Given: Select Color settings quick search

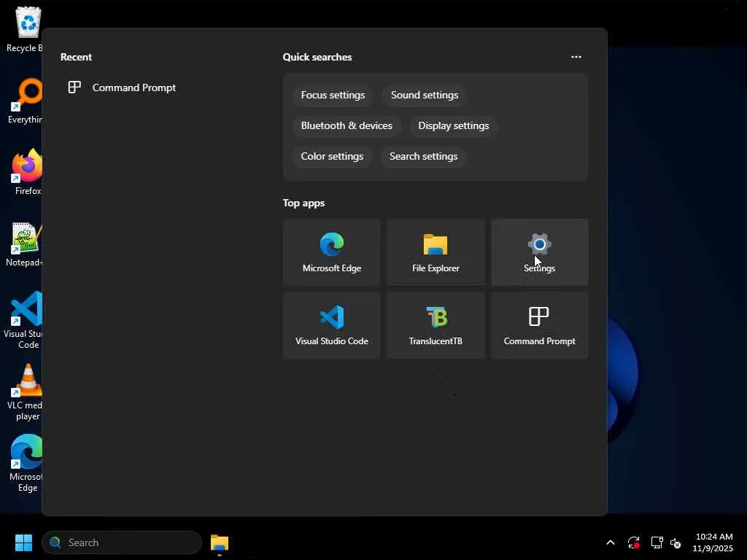Looking at the screenshot, I should point(332,156).
